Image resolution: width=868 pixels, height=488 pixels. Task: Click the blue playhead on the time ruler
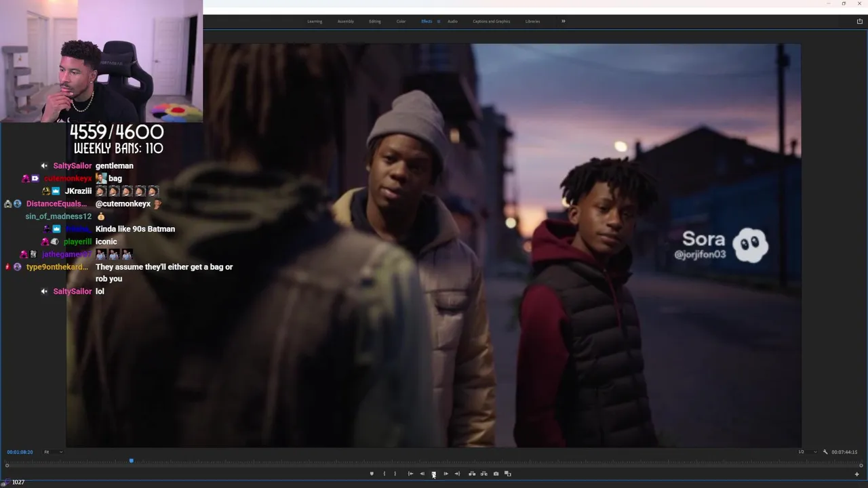coord(131,461)
